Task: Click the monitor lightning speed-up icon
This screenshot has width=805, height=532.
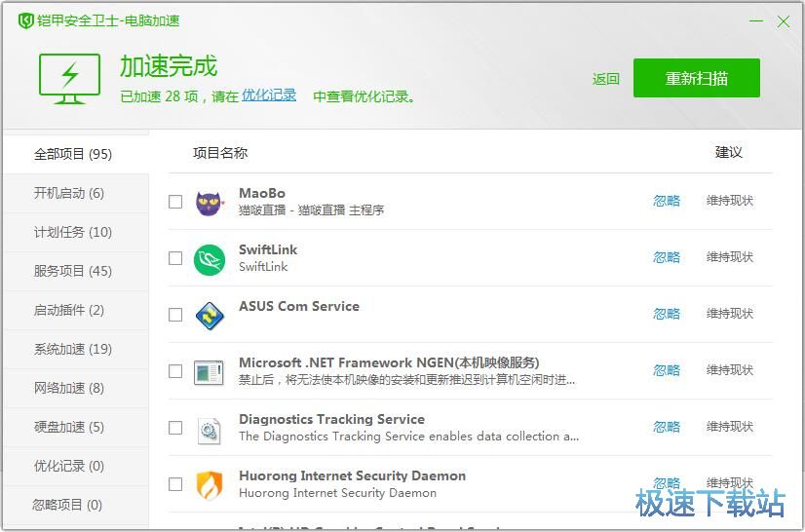Action: pos(69,79)
